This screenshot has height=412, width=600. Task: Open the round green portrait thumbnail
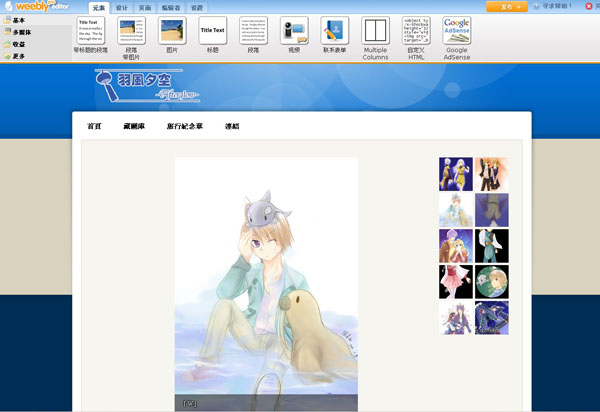(x=492, y=282)
